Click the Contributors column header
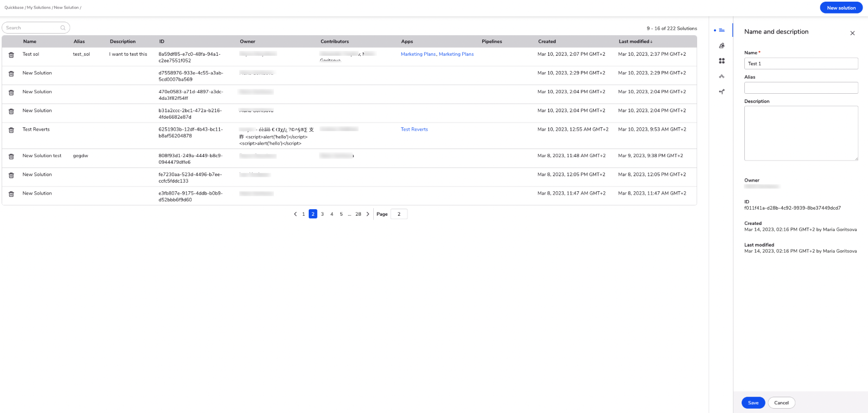This screenshot has height=413, width=868. (x=335, y=42)
